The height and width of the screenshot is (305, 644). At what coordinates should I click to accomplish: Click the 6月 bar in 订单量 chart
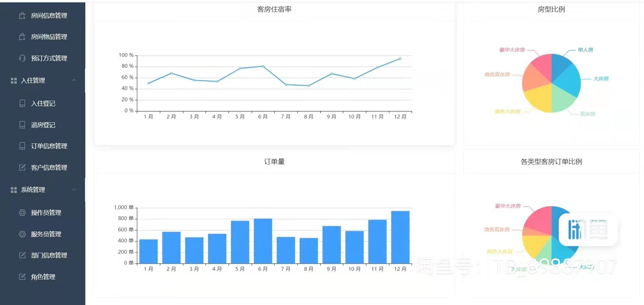[x=263, y=241]
